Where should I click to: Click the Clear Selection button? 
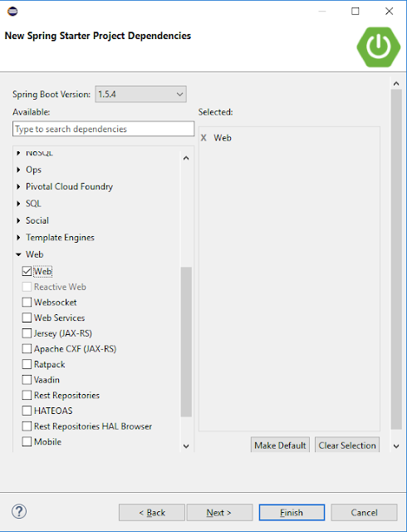(x=347, y=445)
